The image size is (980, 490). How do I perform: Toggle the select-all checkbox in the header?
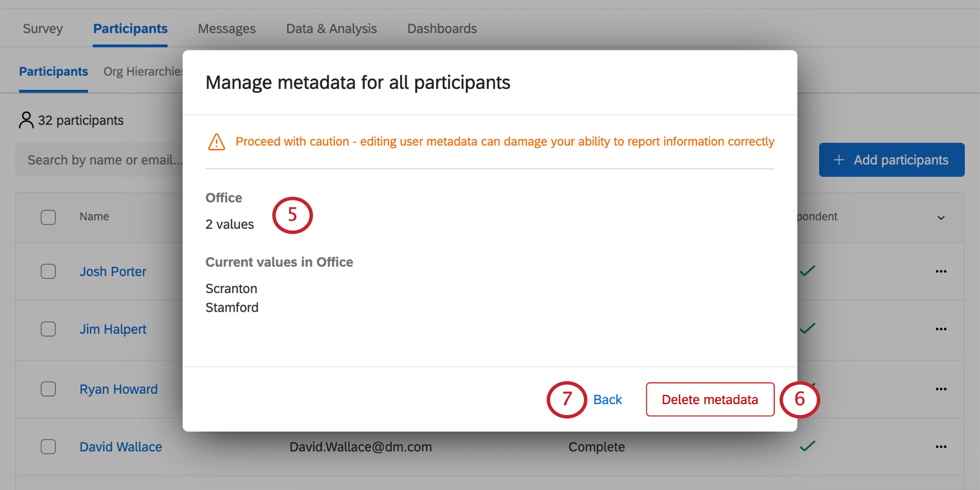point(48,217)
